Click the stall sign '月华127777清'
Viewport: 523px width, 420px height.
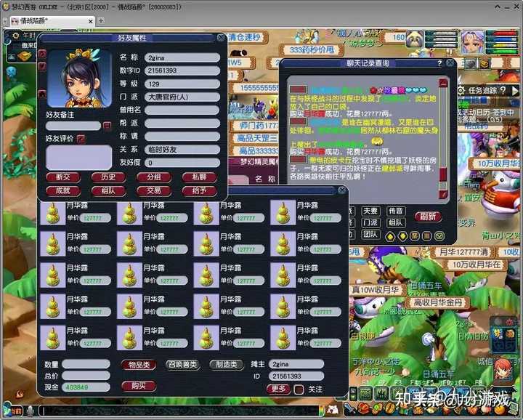click(464, 252)
